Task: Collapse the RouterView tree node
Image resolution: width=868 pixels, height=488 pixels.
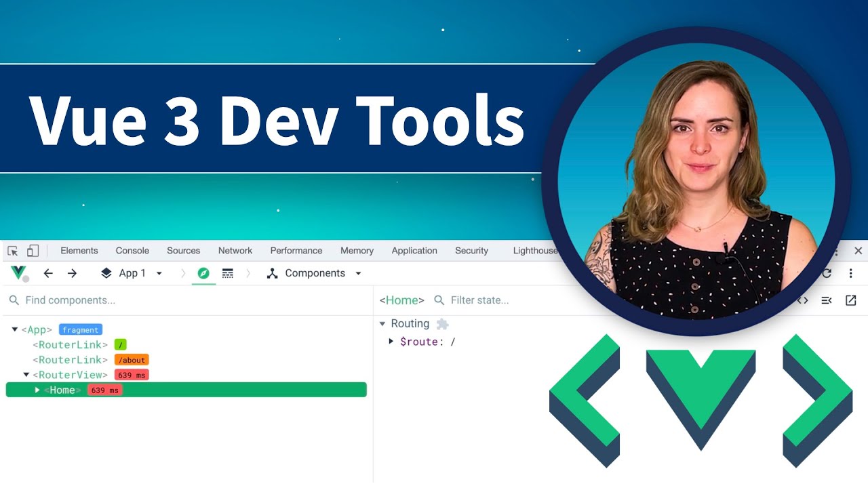Action: [x=26, y=375]
